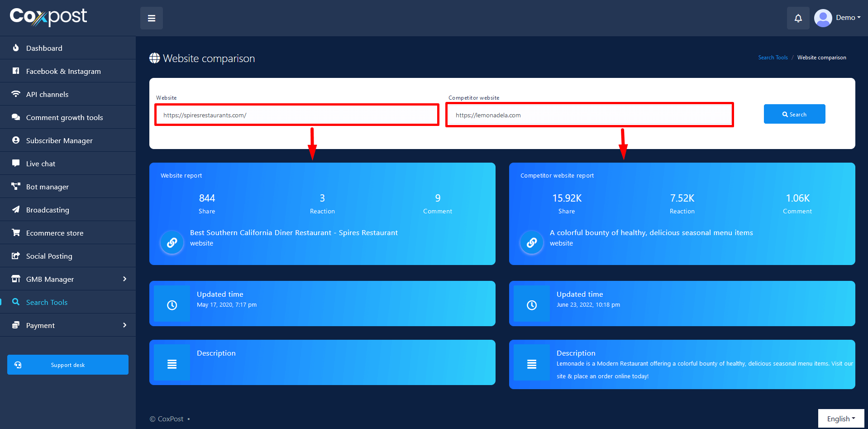The image size is (868, 429).
Task: Click the hamburger menu toggle button
Action: point(151,18)
